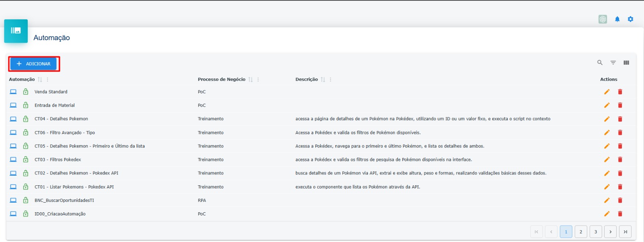Sort by Processo de Negócio column
This screenshot has width=644, height=242.
251,80
